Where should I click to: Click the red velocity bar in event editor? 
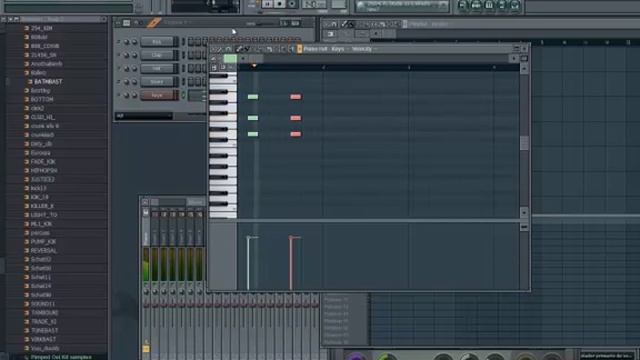click(291, 263)
